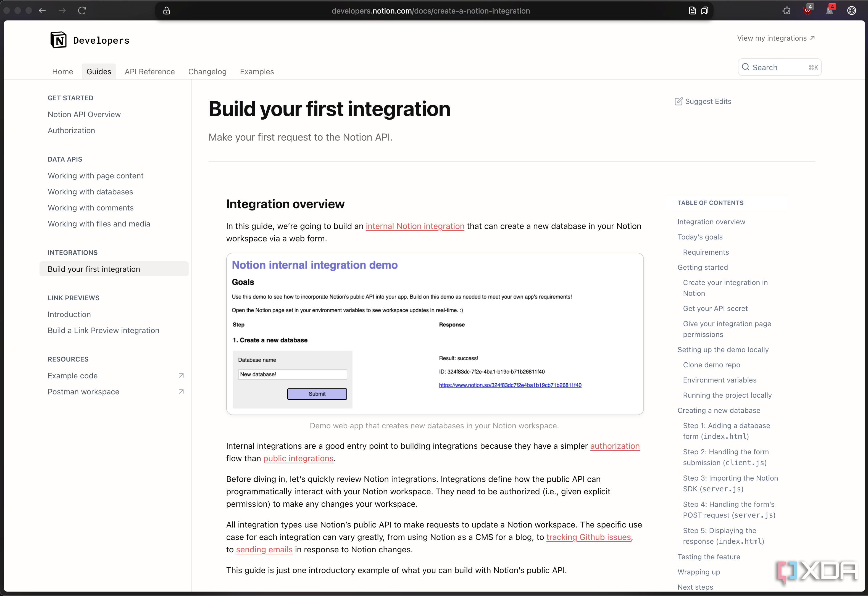Screen dimensions: 868x596
Task: Open Working with comments guide
Action: (x=90, y=208)
